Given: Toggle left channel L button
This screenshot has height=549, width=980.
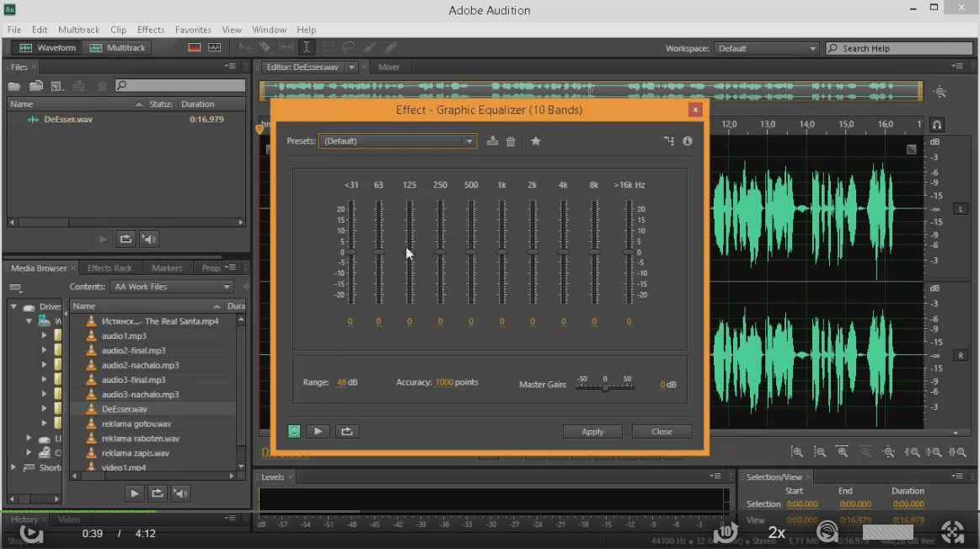Looking at the screenshot, I should click(x=961, y=209).
